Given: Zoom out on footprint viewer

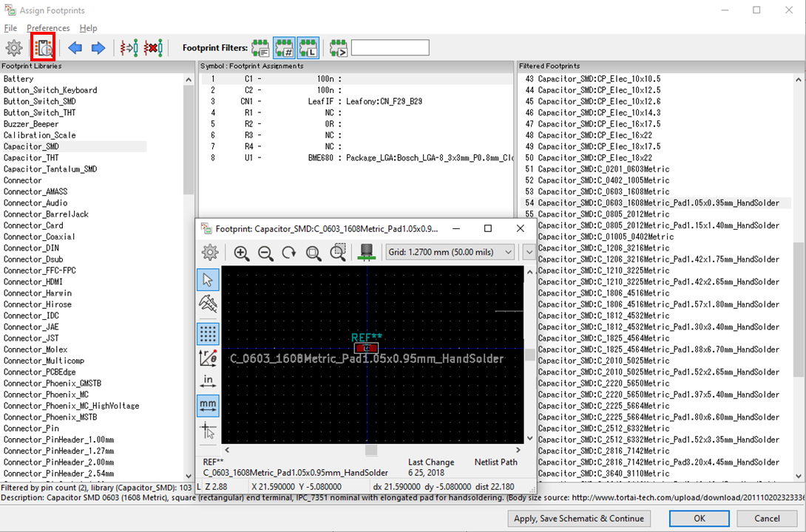Looking at the screenshot, I should pos(265,253).
